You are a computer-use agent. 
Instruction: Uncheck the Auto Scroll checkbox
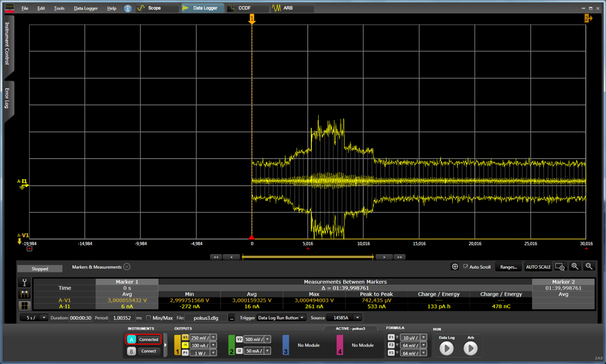(x=466, y=267)
